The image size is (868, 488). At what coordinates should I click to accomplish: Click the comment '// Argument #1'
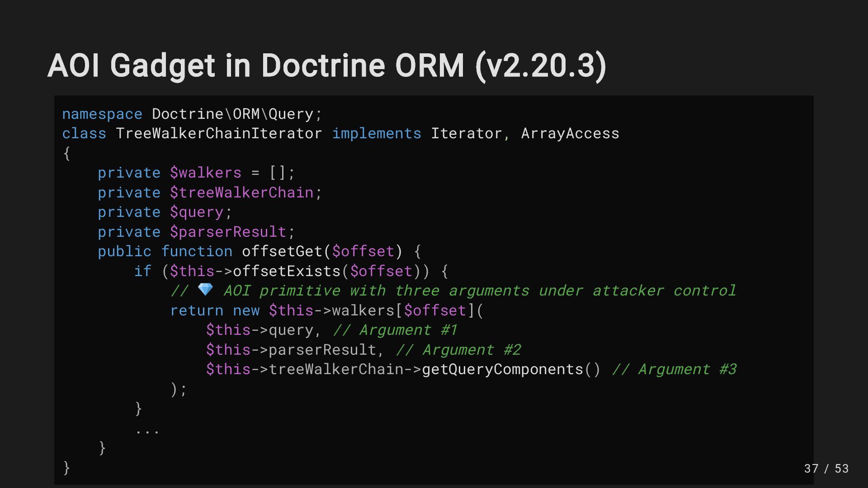coord(395,330)
